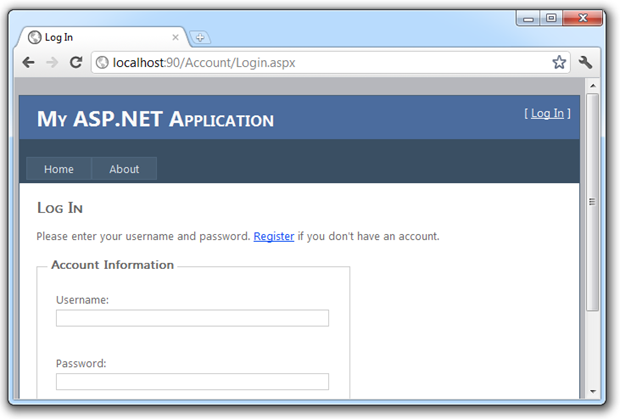Focus the Username text field
This screenshot has height=419, width=620.
point(192,318)
